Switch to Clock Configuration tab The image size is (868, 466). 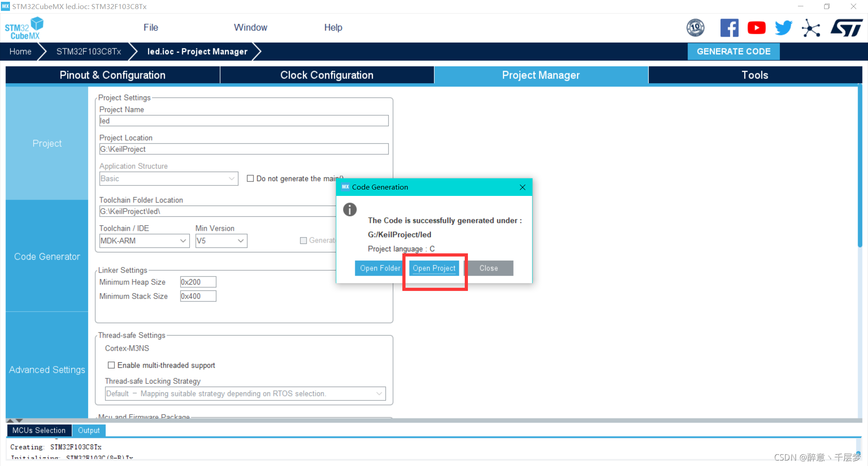click(327, 75)
